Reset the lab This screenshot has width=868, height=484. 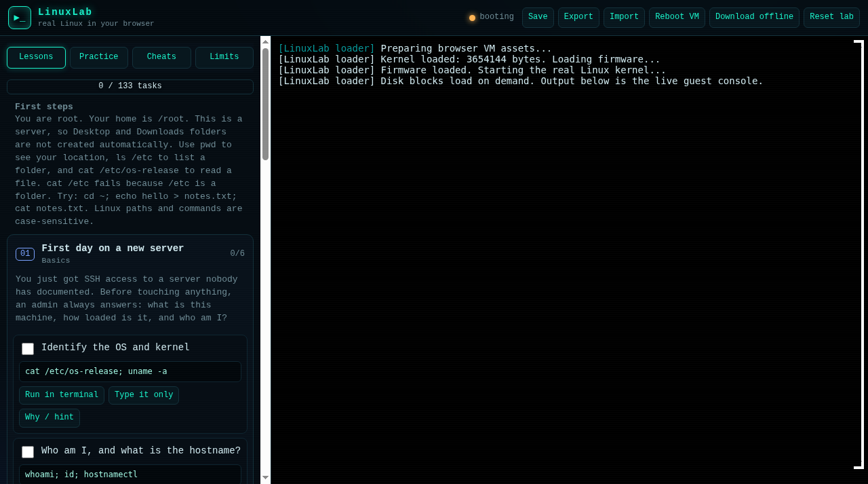pos(831,18)
